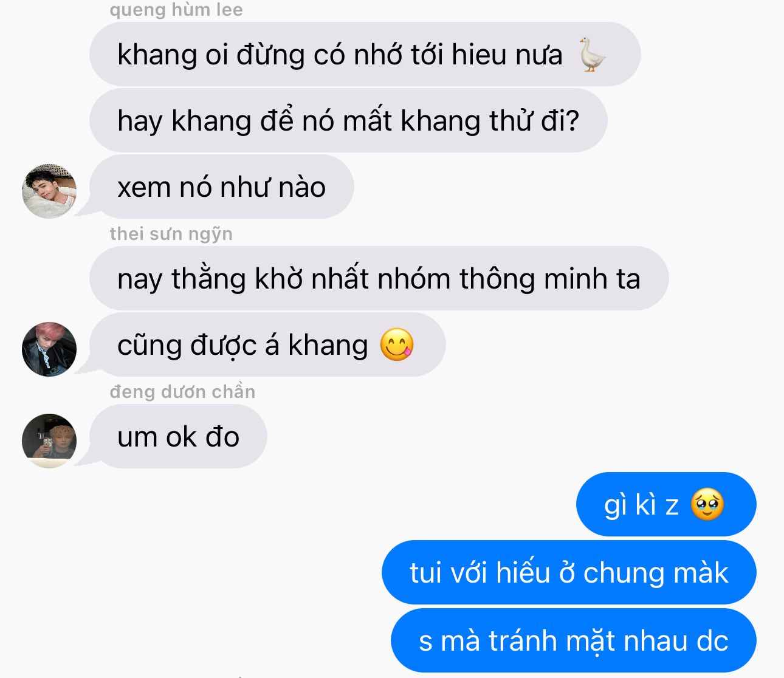Select the sender name 'queng hùm lee'

[176, 10]
